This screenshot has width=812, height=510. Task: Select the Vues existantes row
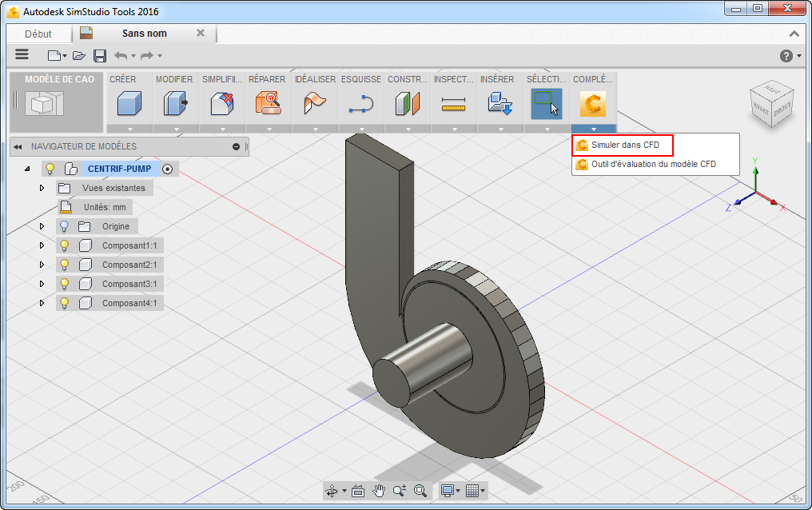click(x=105, y=188)
